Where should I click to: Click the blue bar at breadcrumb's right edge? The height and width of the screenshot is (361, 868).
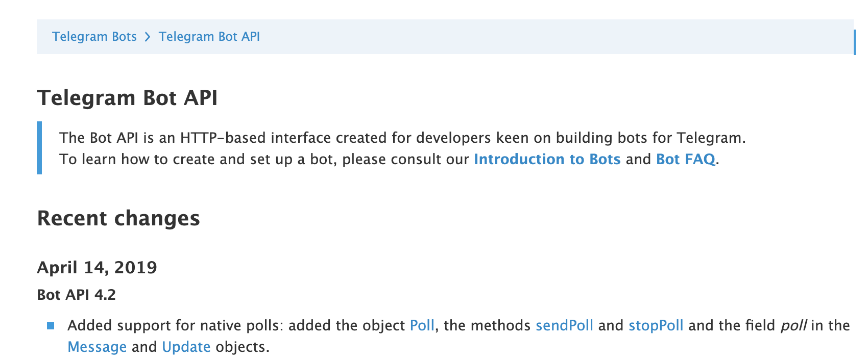(854, 42)
